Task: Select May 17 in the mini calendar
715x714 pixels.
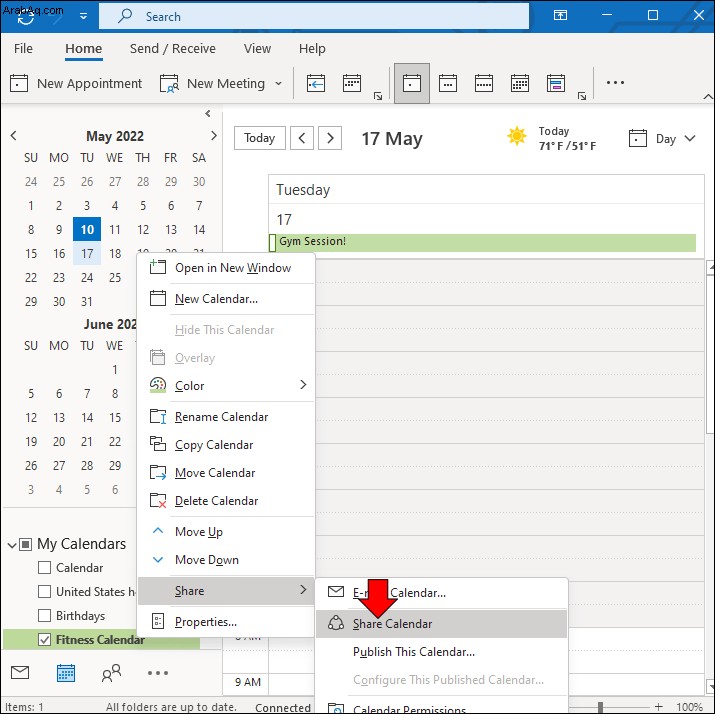Action: (x=87, y=254)
